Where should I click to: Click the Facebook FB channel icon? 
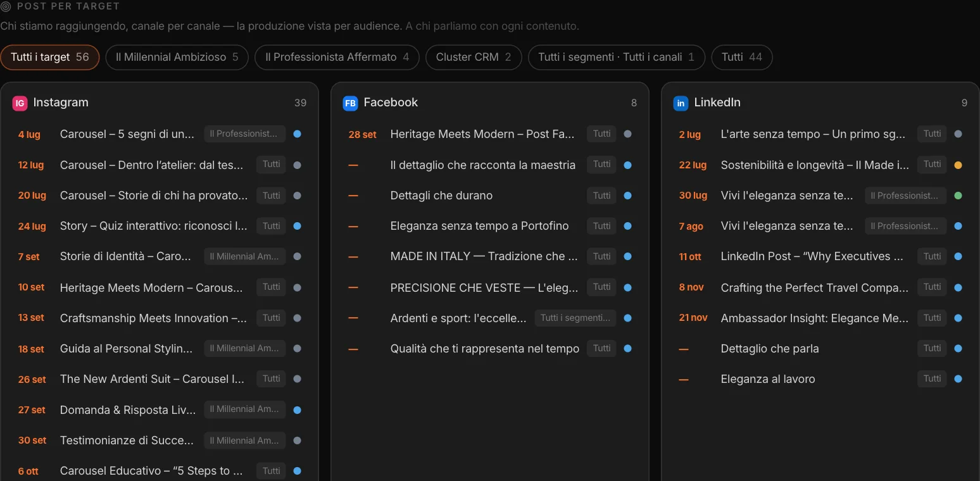[350, 103]
